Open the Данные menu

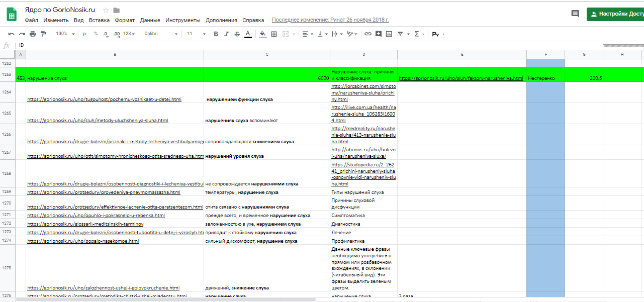click(150, 20)
